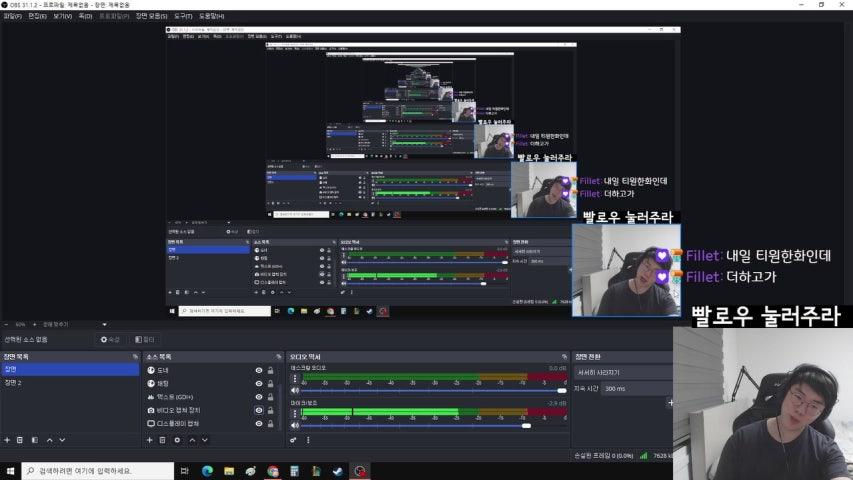Remove the selected scene via trash icon
This screenshot has width=853, height=480.
click(x=20, y=440)
